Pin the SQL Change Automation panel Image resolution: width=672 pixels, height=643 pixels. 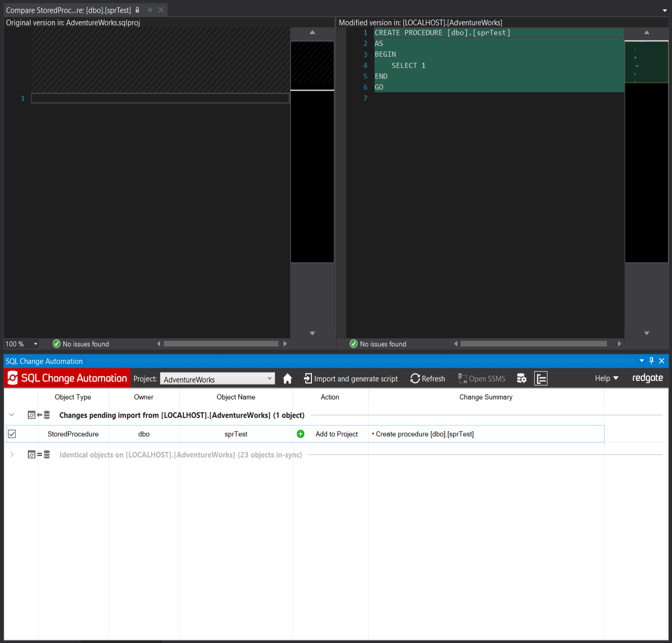coord(651,361)
